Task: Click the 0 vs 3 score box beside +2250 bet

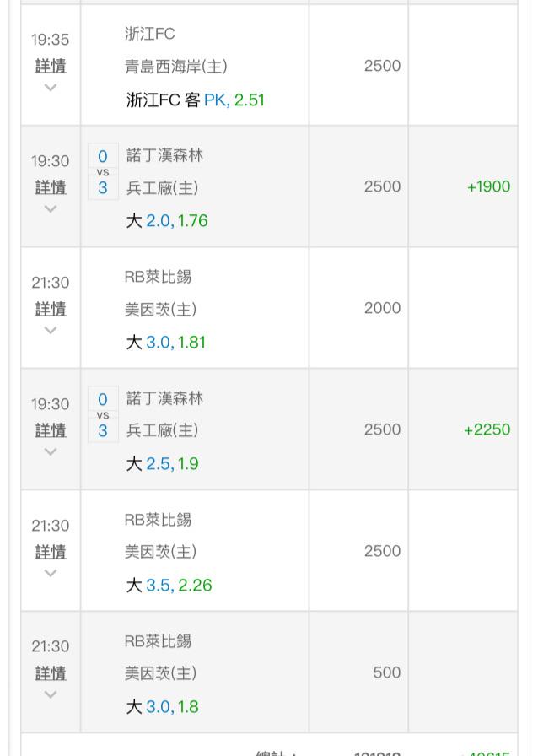Action: pos(103,414)
